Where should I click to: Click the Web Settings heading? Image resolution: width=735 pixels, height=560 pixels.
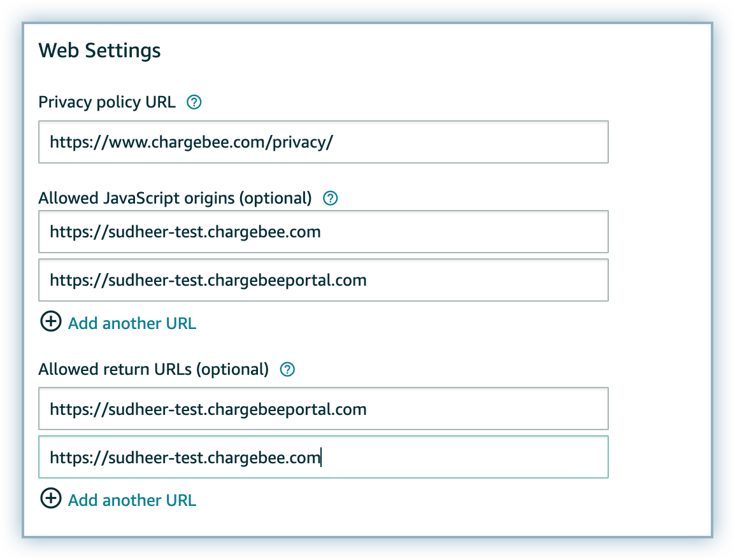point(100,50)
